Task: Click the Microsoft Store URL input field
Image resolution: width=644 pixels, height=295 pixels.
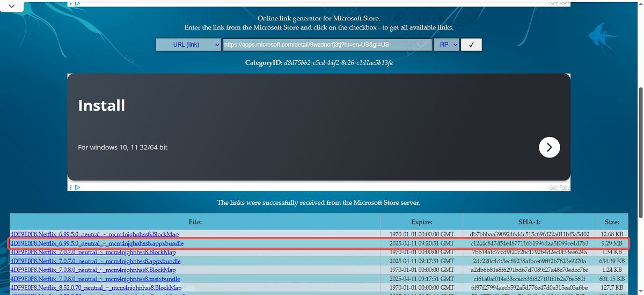Action: point(327,45)
